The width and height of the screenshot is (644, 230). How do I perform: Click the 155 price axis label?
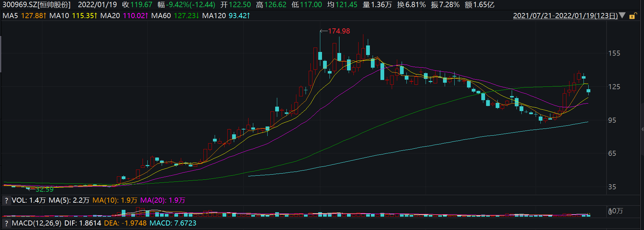pyautogui.click(x=614, y=53)
